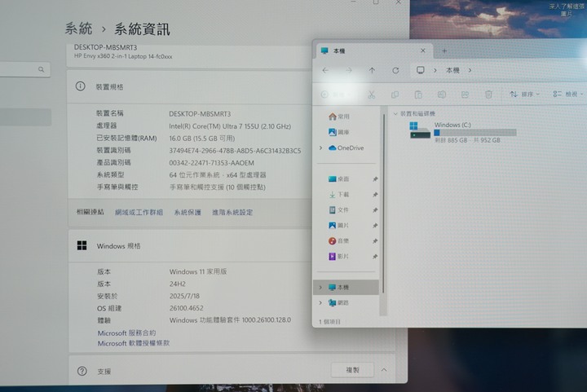Click chevron after 本機 in address bar
This screenshot has height=392, width=587.
[x=470, y=70]
